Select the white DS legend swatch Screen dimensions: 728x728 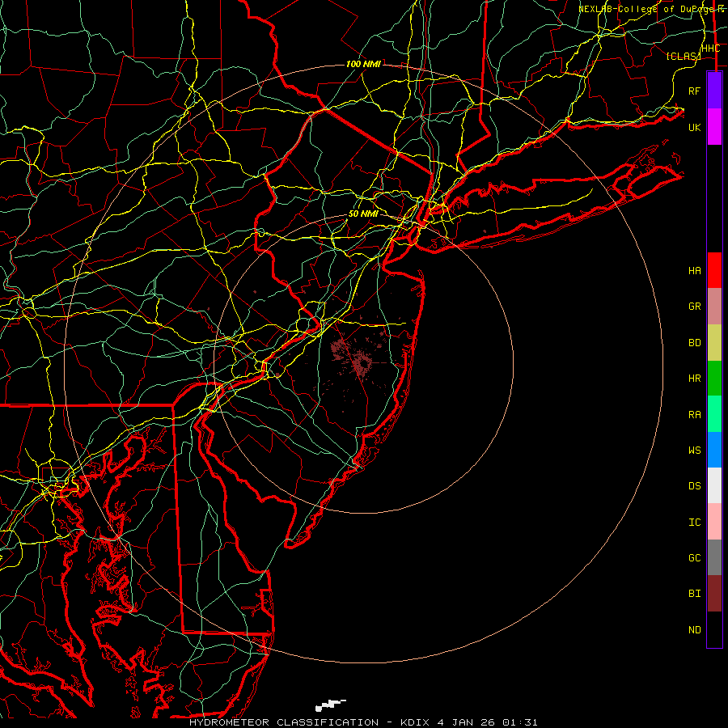pos(714,485)
